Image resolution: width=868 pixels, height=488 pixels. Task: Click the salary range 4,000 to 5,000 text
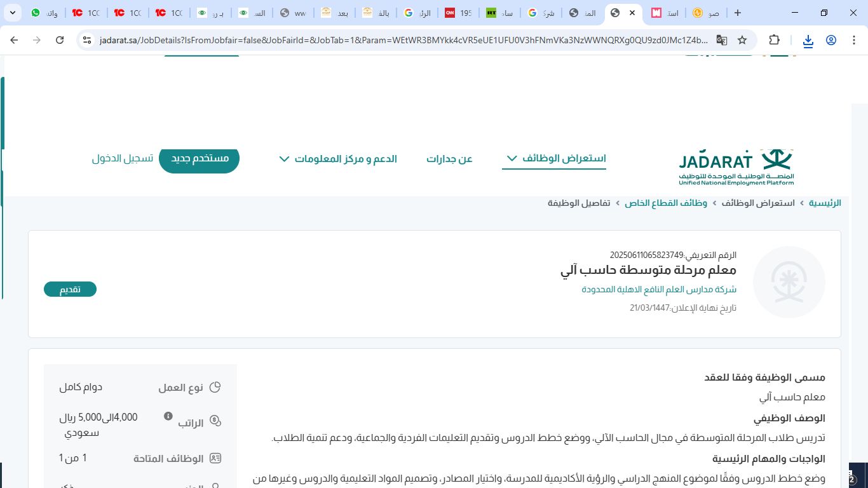[98, 425]
